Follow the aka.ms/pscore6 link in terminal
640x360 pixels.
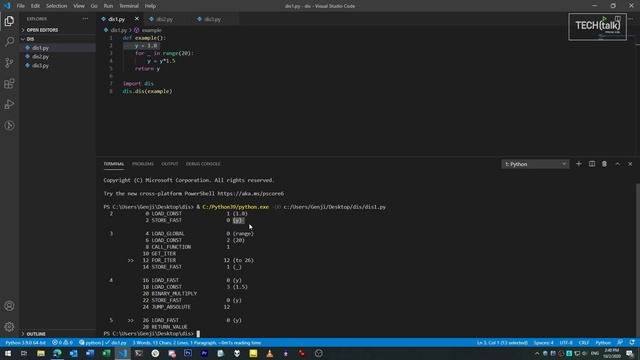point(251,193)
